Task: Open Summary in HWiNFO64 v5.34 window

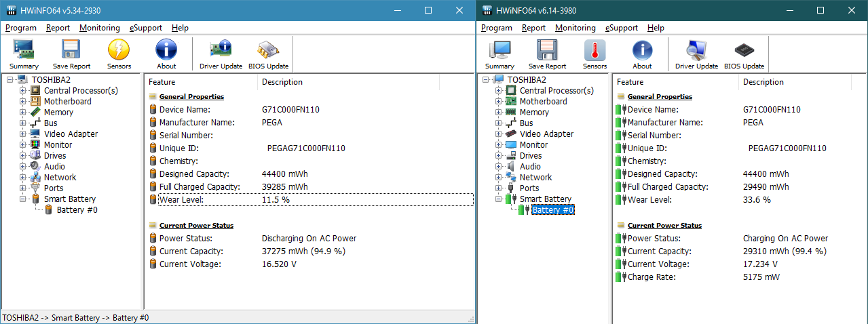Action: (x=24, y=54)
